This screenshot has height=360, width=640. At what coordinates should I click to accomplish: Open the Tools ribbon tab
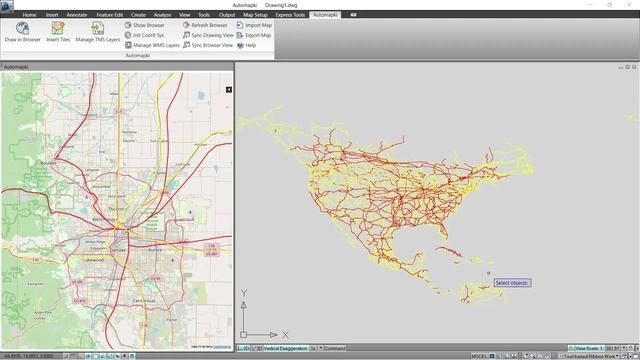[204, 15]
